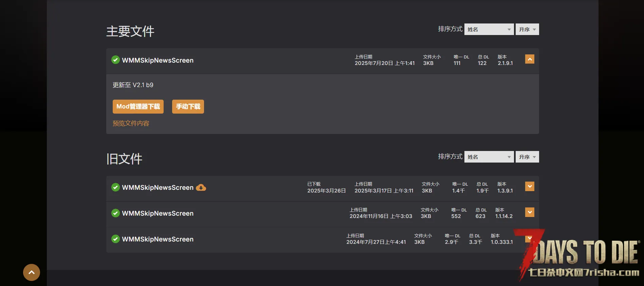Click the upload date 2025年3月17日 上午3:11
The width and height of the screenshot is (644, 286).
[x=384, y=191]
